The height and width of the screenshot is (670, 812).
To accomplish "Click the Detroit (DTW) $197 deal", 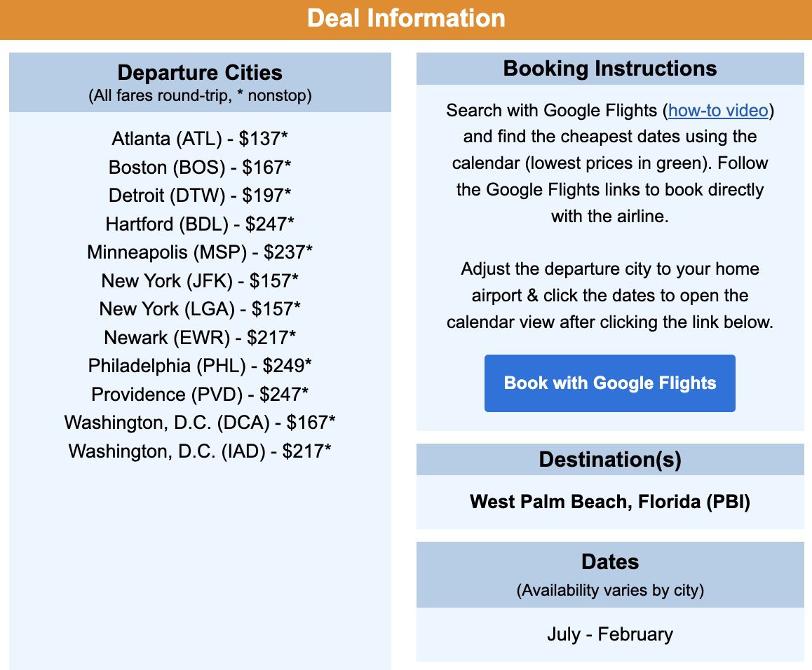I will pos(201,196).
